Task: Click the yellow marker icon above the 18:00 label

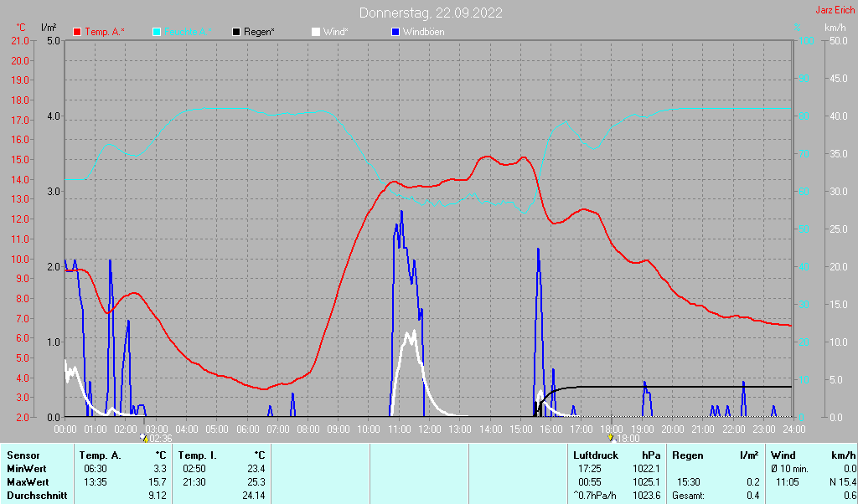Action: click(611, 437)
